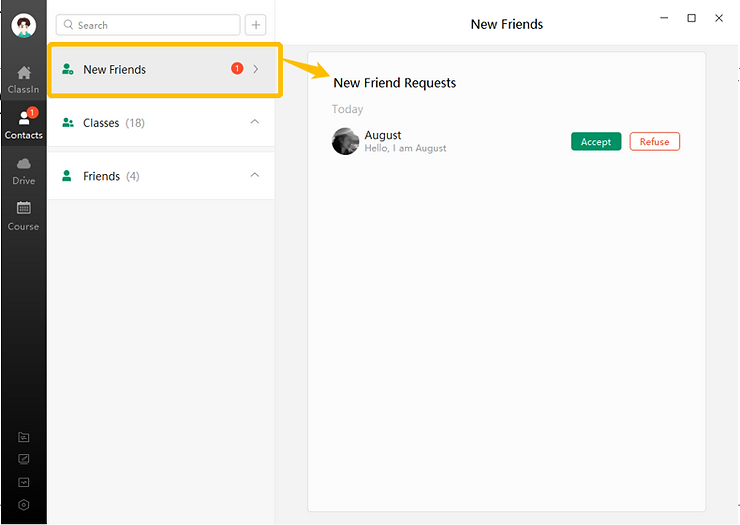
Task: Click the plus button beside search
Action: pos(256,25)
